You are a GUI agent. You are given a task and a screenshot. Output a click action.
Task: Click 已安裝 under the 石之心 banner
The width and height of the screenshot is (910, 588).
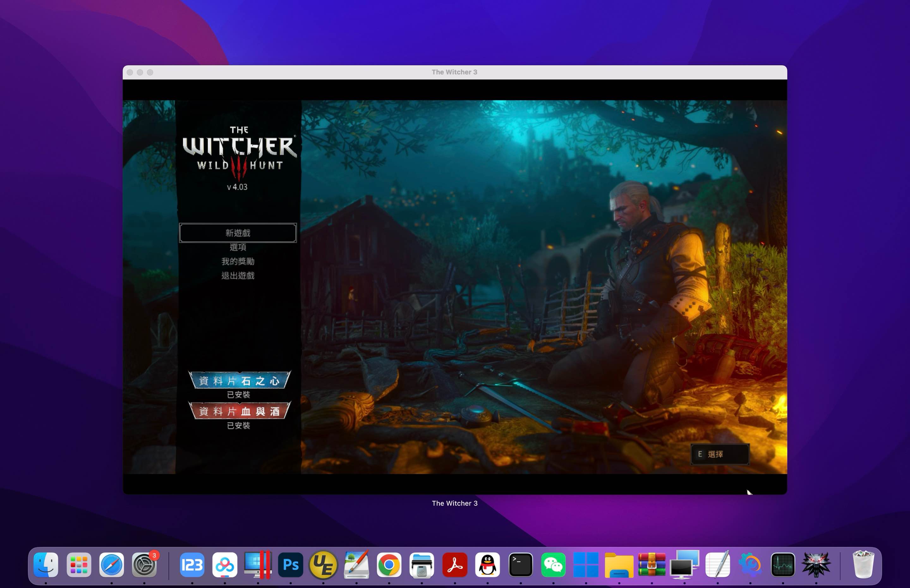point(238,394)
